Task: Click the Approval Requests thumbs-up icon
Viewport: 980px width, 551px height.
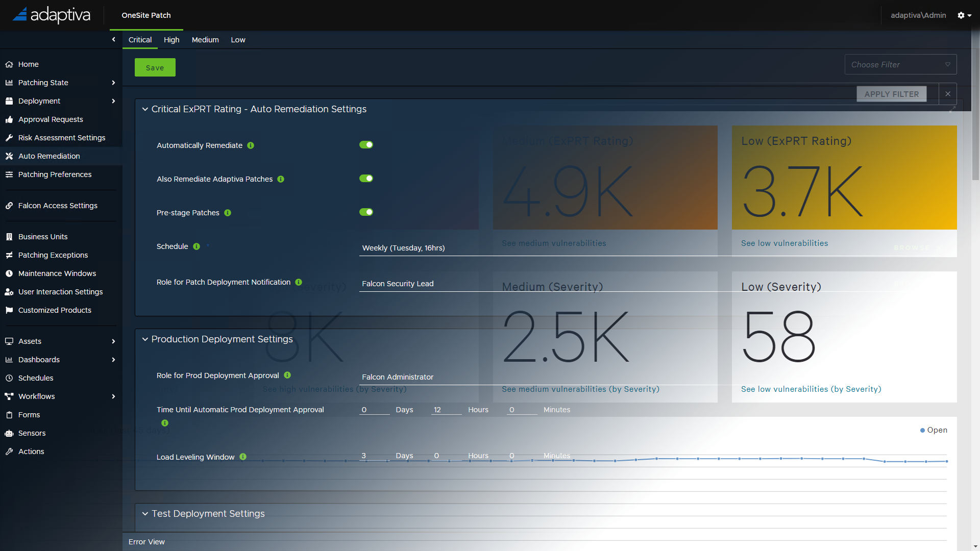Action: click(9, 119)
